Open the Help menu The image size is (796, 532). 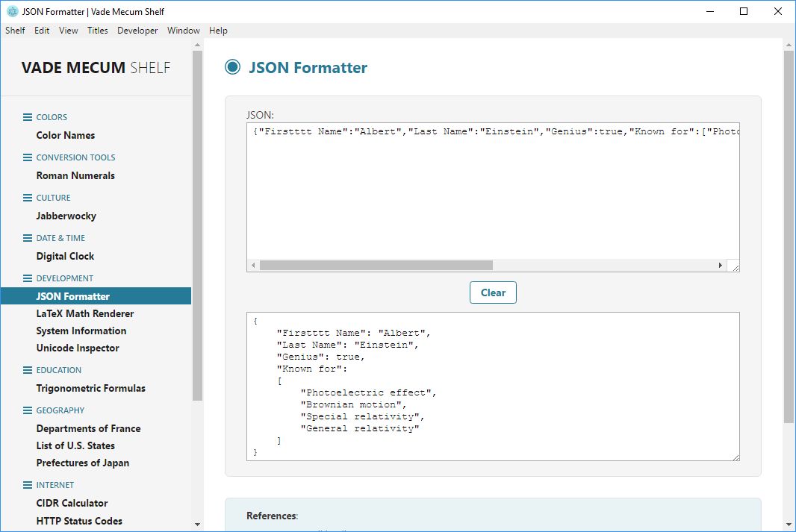(x=218, y=31)
